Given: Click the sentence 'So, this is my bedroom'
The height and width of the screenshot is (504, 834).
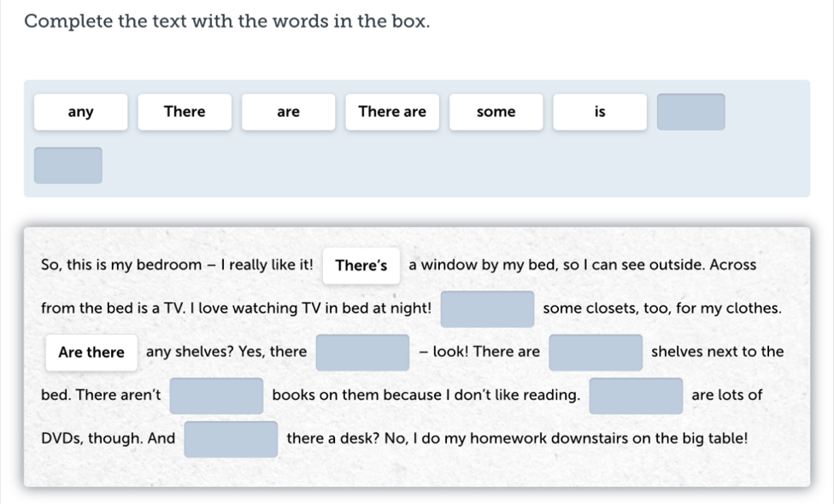Looking at the screenshot, I should (177, 265).
